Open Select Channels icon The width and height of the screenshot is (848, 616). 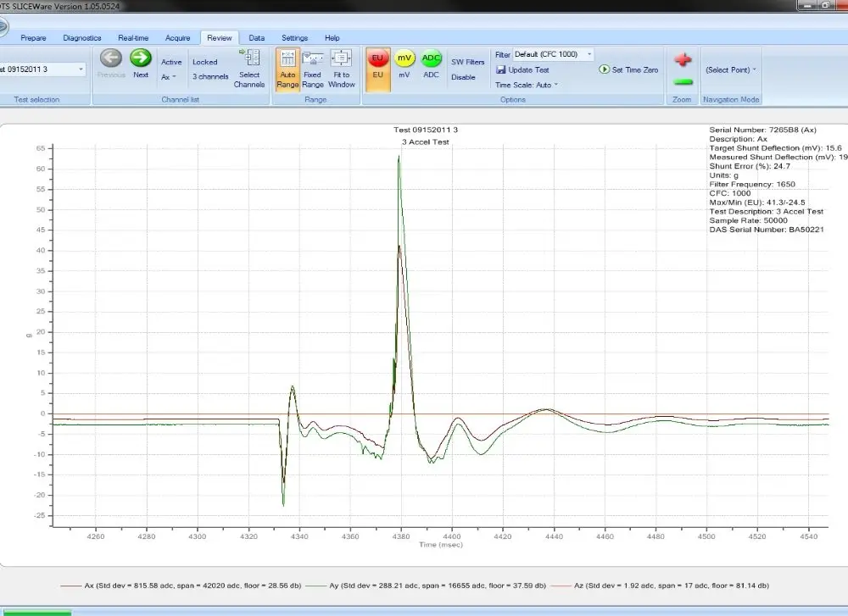tap(250, 58)
